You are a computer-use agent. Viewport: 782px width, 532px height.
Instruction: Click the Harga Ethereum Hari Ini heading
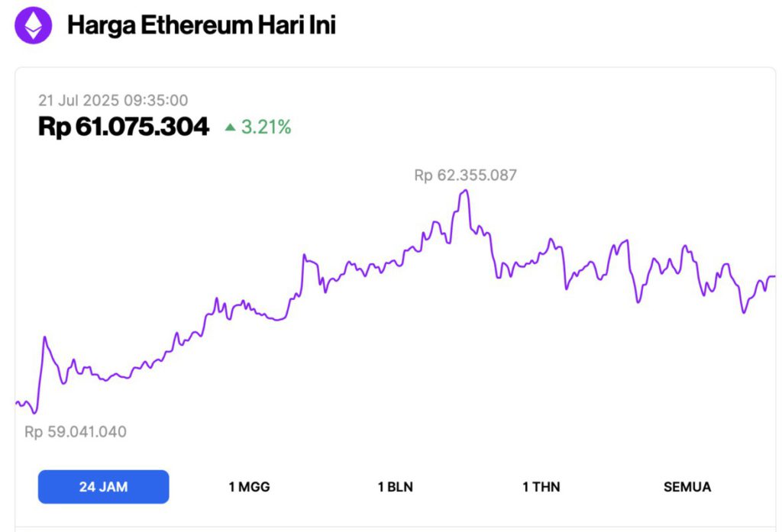click(x=203, y=25)
